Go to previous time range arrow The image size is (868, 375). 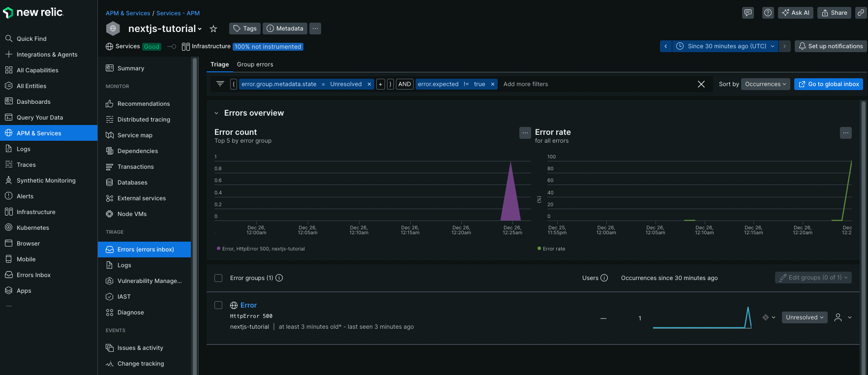click(665, 46)
